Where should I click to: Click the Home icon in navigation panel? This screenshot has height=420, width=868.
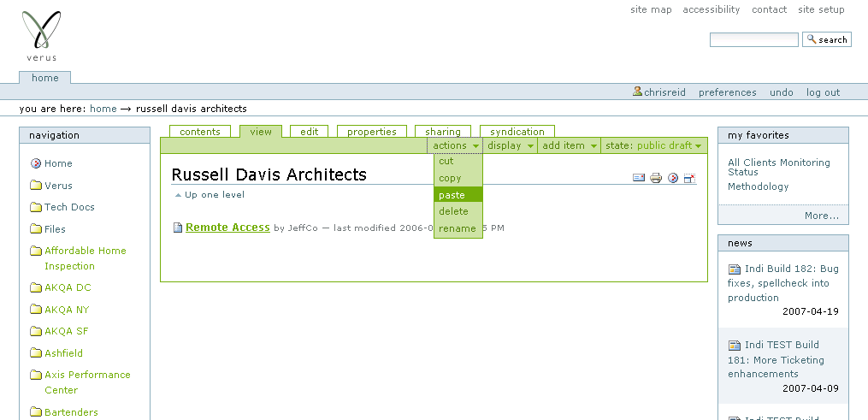click(x=36, y=163)
